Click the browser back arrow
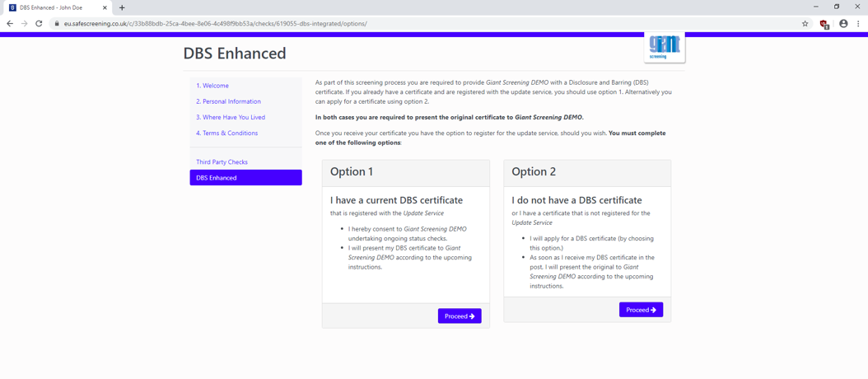 [x=10, y=24]
